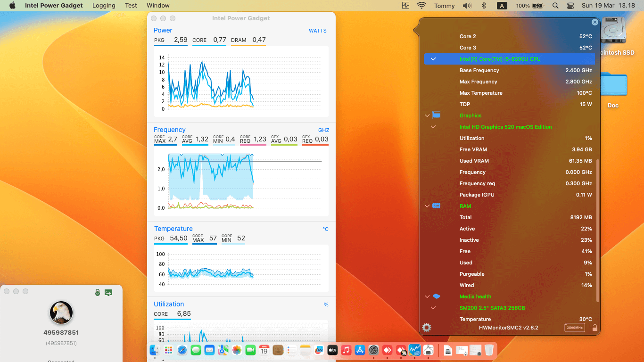The image size is (644, 362).
Task: Open App Store from the Dock
Action: click(360, 350)
